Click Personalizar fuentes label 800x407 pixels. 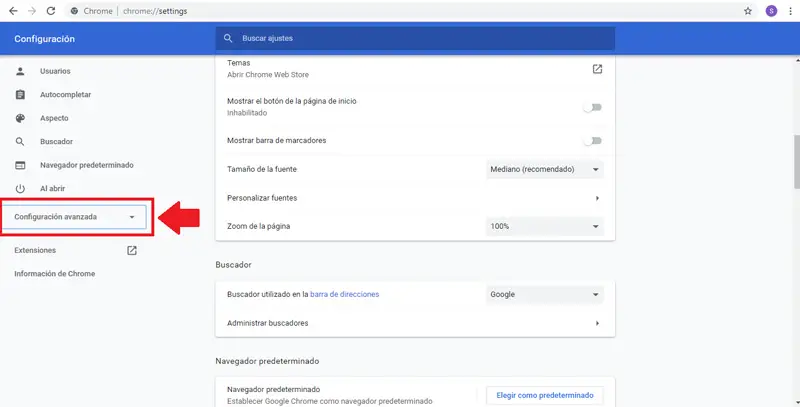coord(262,198)
